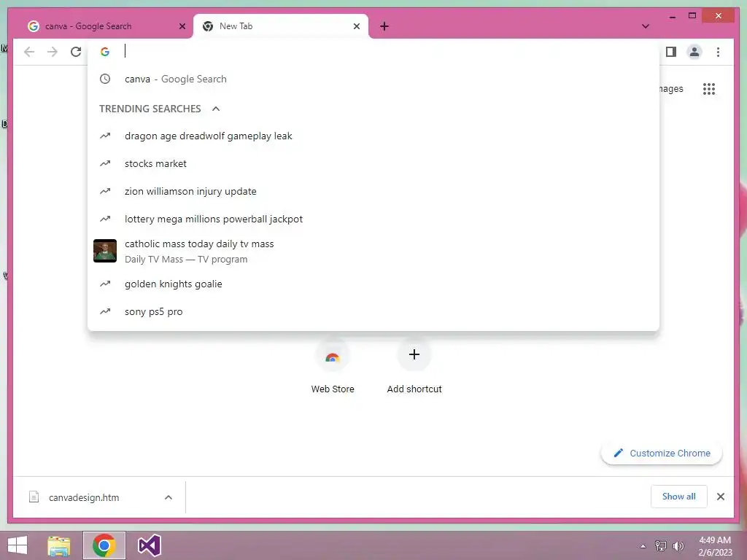Choose 'dragon age dreadwolf gameplay leak' suggestion
This screenshot has height=560, width=747.
pyautogui.click(x=373, y=136)
